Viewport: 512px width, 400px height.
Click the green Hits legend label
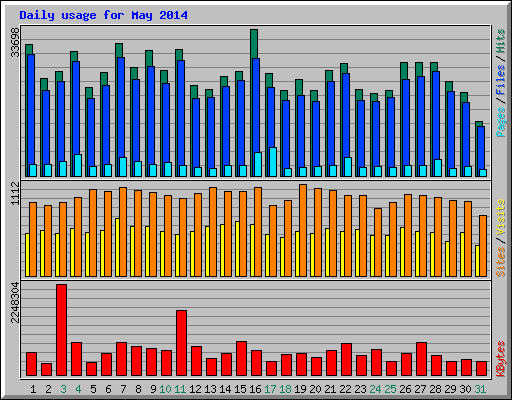(x=500, y=41)
